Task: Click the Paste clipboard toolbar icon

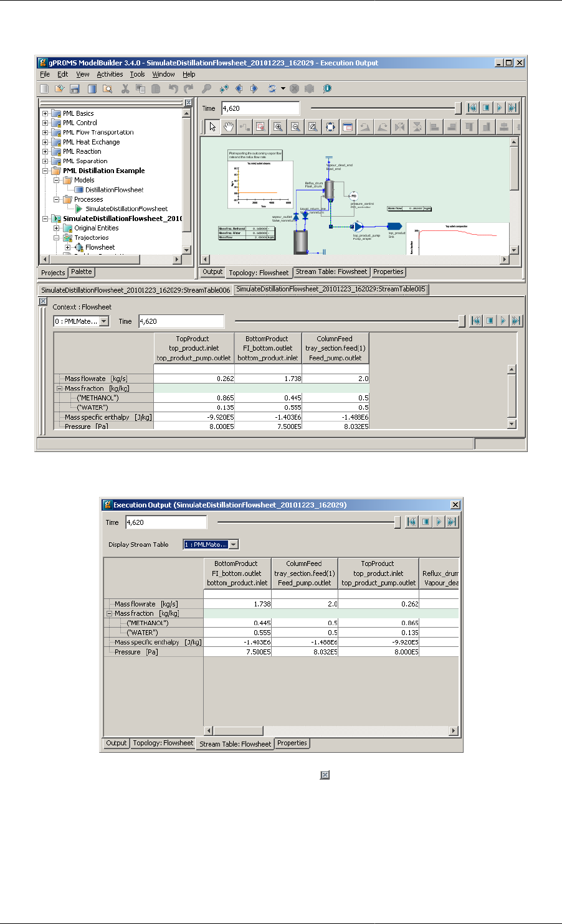Action: coord(156,89)
